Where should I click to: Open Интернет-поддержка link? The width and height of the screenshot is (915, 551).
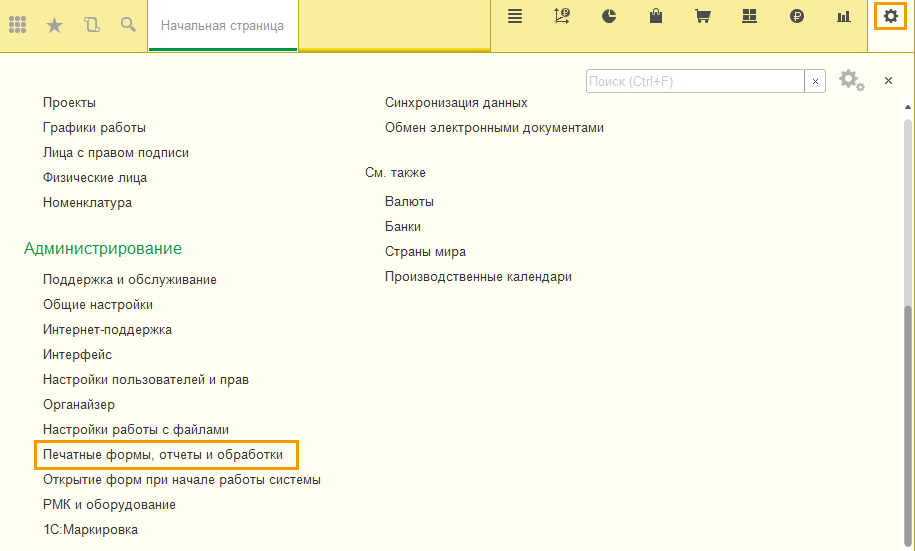point(107,330)
